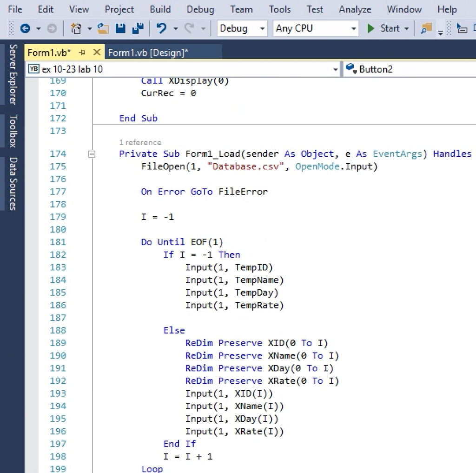Click the Save All icon

138,29
